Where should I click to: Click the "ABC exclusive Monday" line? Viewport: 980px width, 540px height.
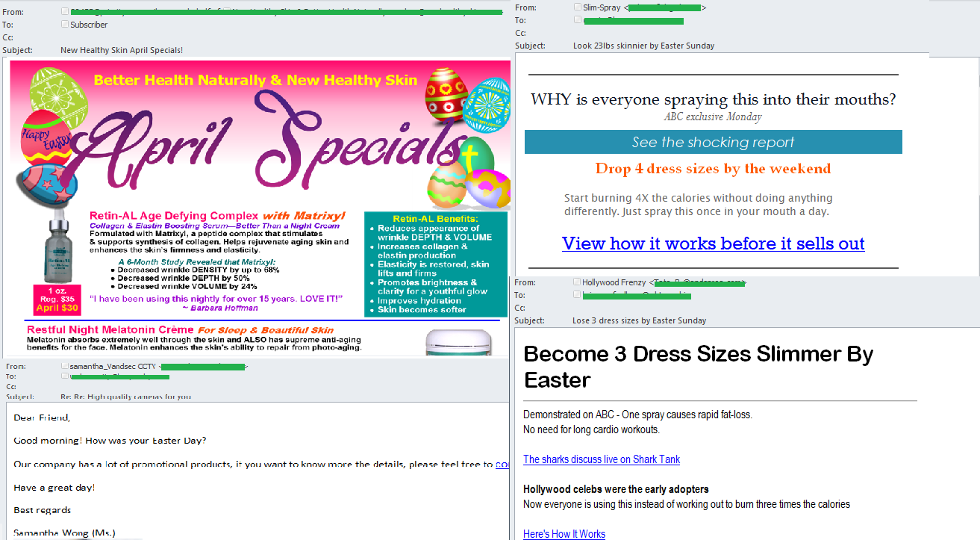click(713, 117)
